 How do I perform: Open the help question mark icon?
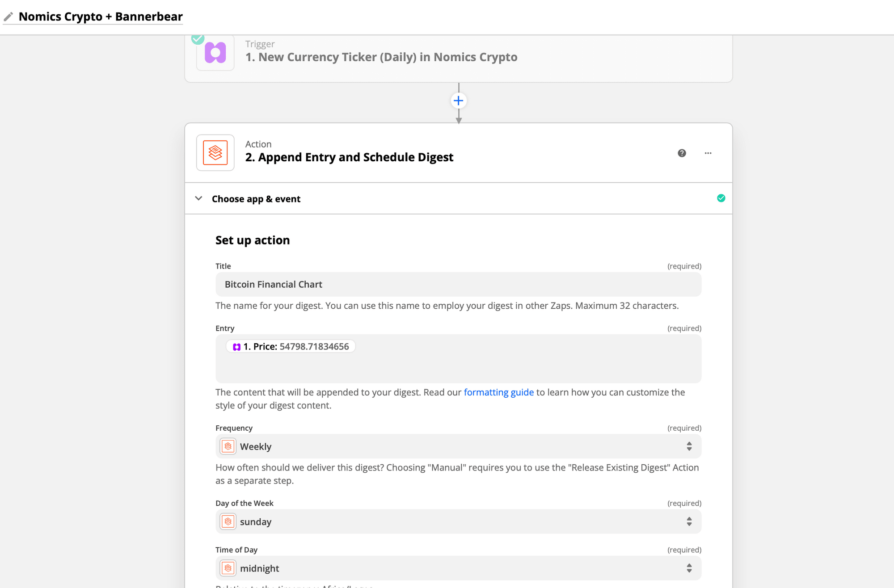[682, 153]
